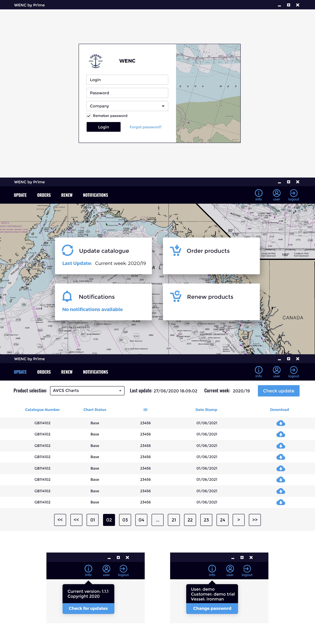This screenshot has height=644, width=315.
Task: Open ORDERS tab in dashboard navigation
Action: pos(44,195)
